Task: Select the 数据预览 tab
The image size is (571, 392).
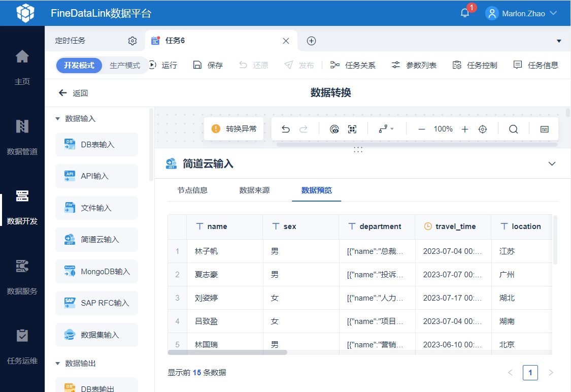Action: click(316, 190)
